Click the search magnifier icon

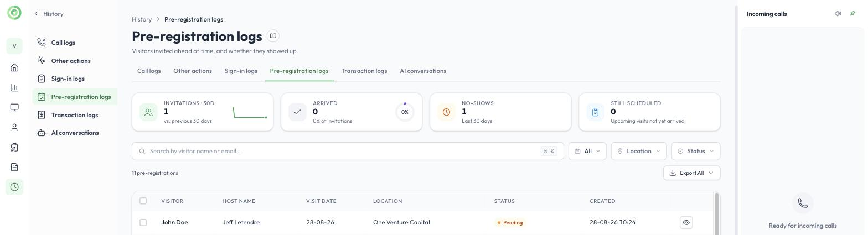[x=142, y=151]
